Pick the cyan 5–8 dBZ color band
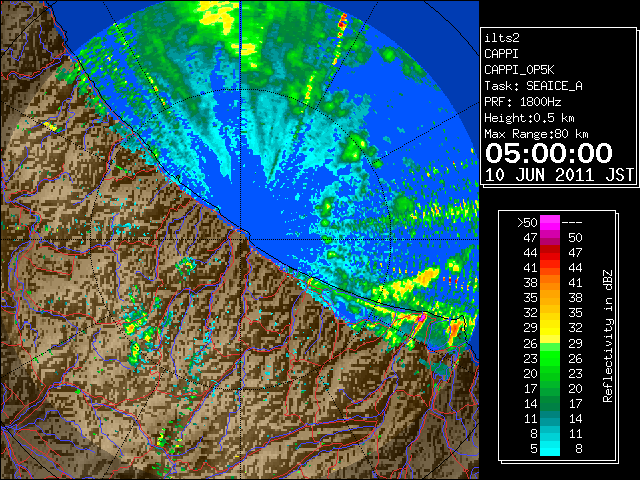Viewport: 640px width, 480px height. (x=550, y=448)
